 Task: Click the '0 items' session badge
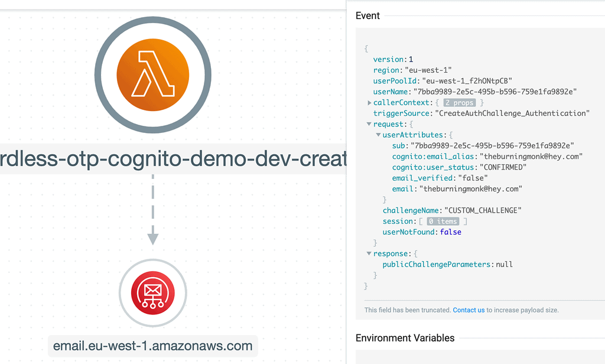447,222
